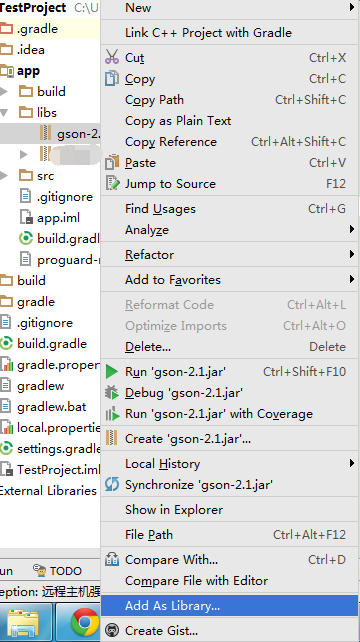Image resolution: width=360 pixels, height=642 pixels.
Task: Choose File Path menu entry
Action: coord(229,534)
